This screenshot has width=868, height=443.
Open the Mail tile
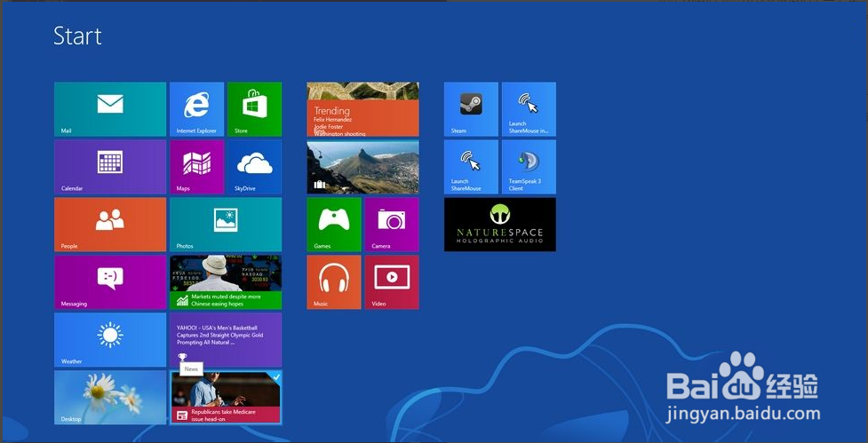(x=110, y=109)
